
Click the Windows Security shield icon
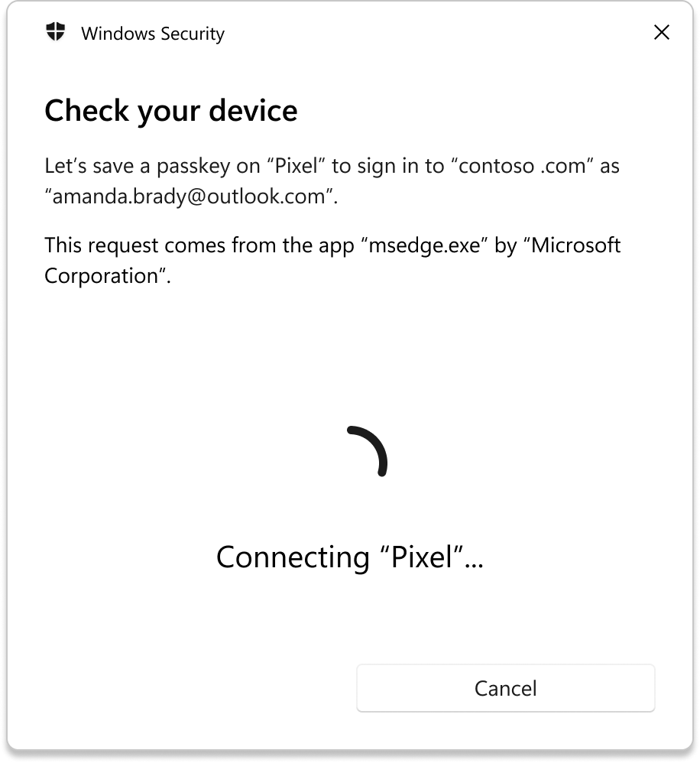tap(56, 32)
